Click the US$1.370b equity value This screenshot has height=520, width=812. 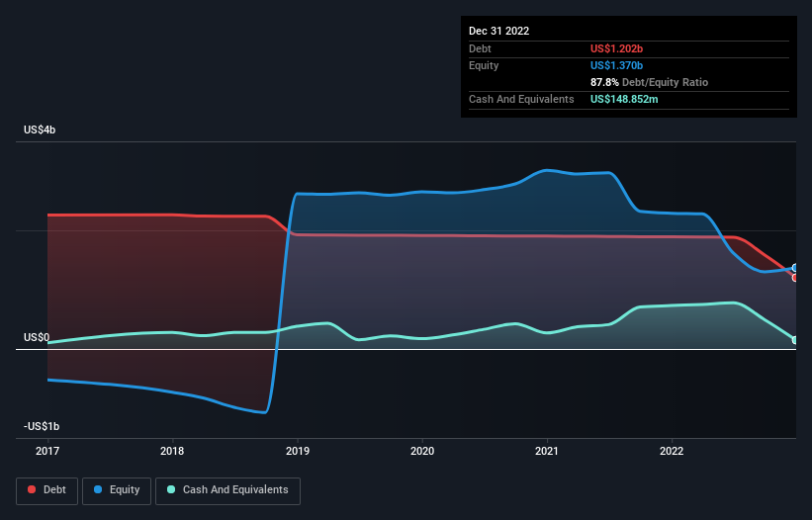coord(616,65)
